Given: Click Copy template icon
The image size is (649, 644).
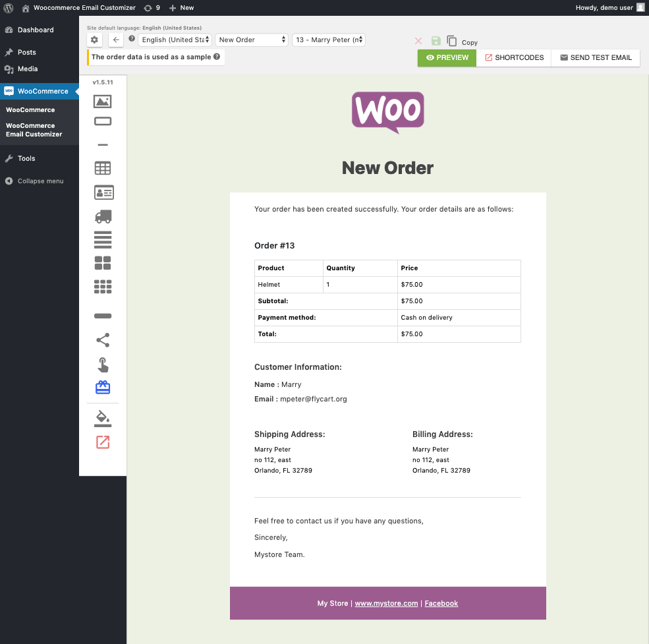Looking at the screenshot, I should click(451, 41).
